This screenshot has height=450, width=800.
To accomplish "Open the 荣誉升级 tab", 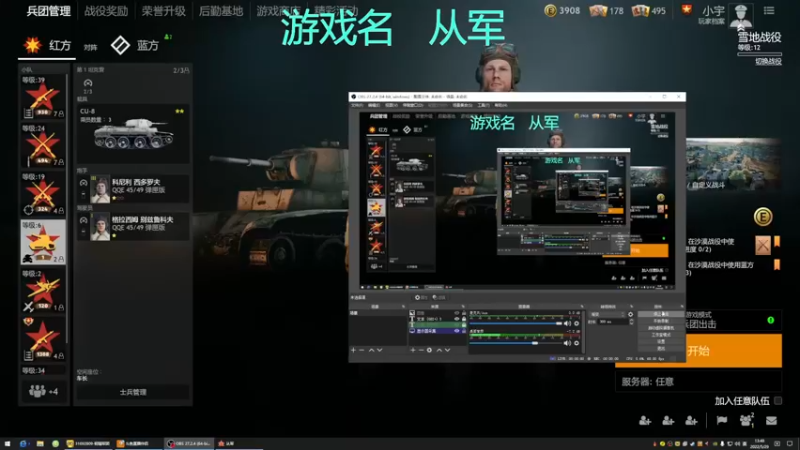I will coord(163,11).
